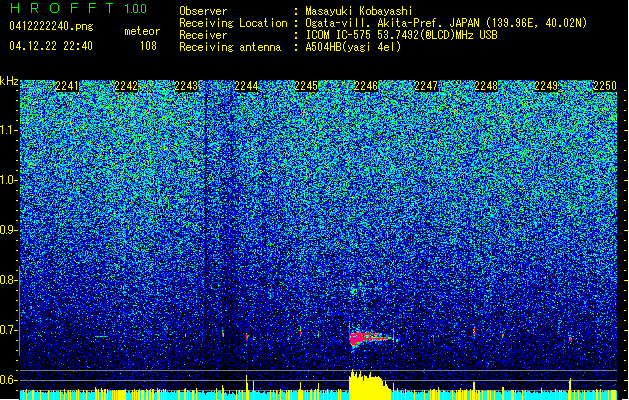
Task: Click the 0.8 kHz axis label
Action: [x=8, y=280]
